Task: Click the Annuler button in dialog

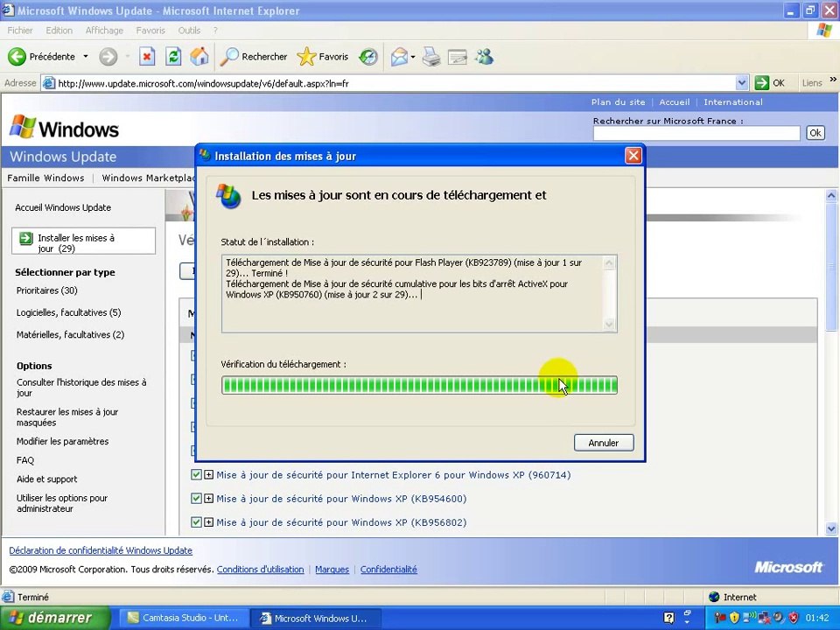Action: (x=604, y=443)
